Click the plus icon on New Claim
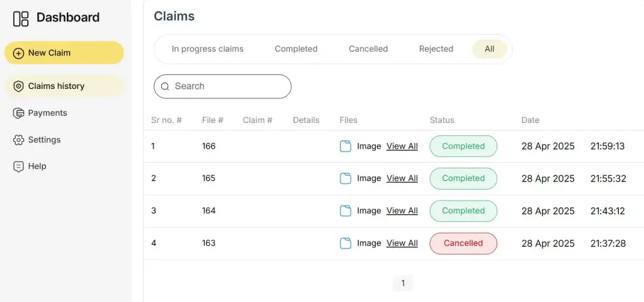This screenshot has height=302, width=644. coord(18,53)
